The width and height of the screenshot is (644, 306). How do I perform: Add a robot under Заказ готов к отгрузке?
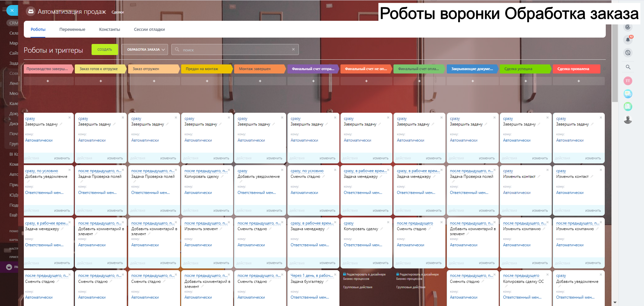tap(101, 81)
